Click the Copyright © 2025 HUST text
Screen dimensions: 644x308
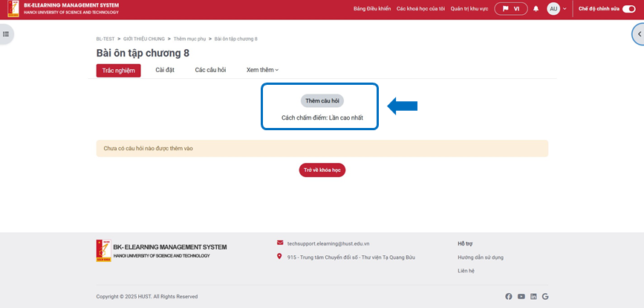(147, 297)
